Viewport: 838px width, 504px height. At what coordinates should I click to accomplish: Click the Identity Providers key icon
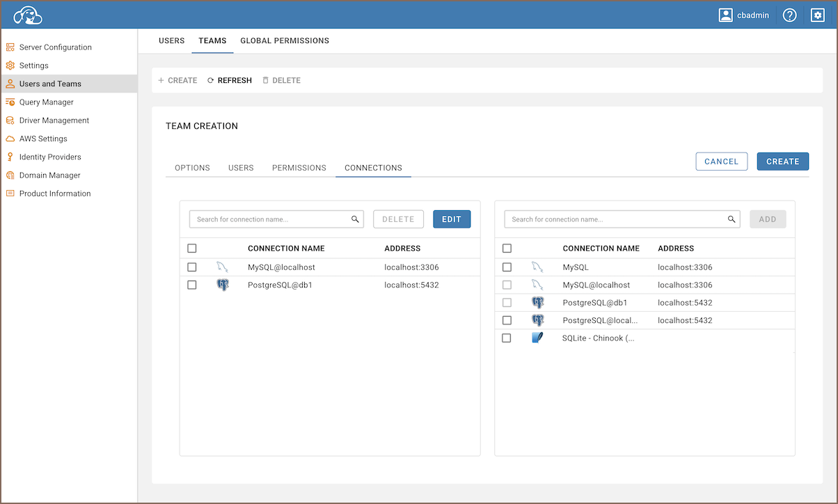click(10, 157)
